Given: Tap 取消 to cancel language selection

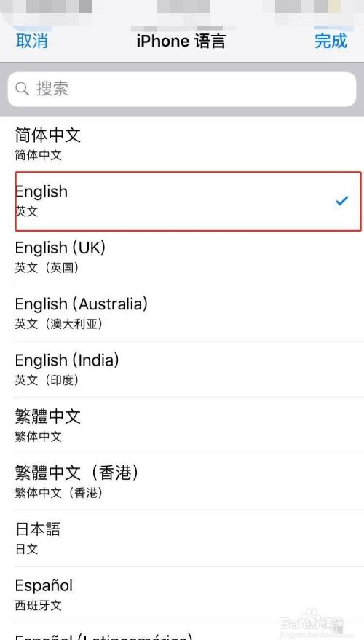Looking at the screenshot, I should pyautogui.click(x=32, y=42).
